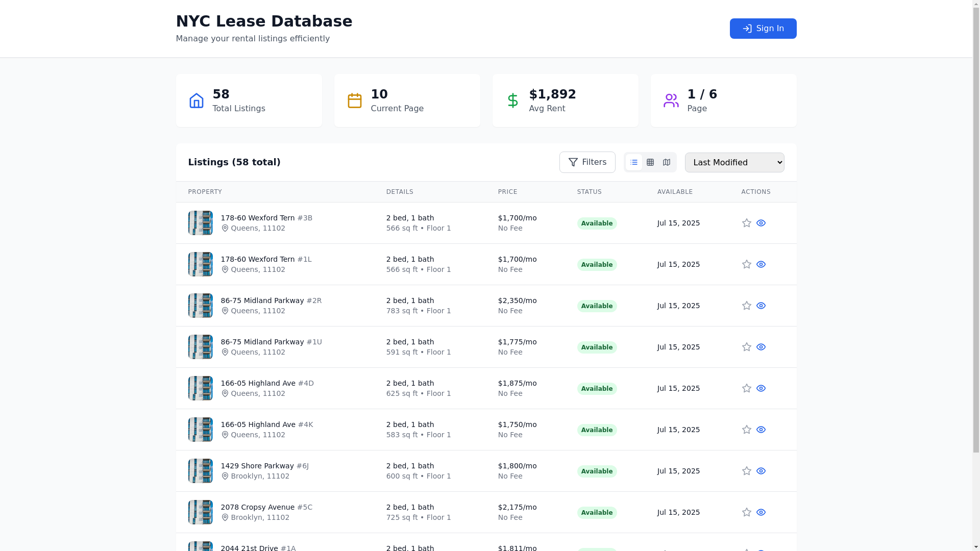Image resolution: width=980 pixels, height=551 pixels.
Task: Click thumbnail of 178-60 Wexford Tern #1L
Action: pyautogui.click(x=201, y=264)
